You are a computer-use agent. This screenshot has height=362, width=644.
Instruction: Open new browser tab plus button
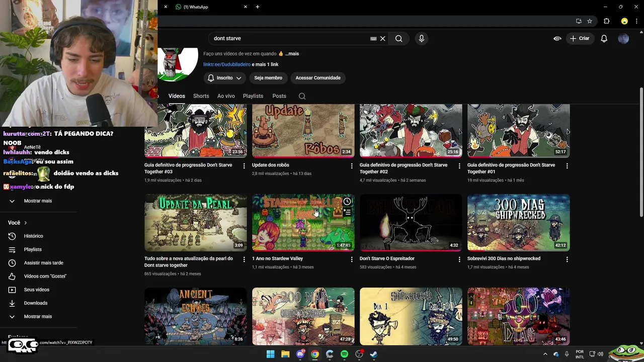(258, 7)
